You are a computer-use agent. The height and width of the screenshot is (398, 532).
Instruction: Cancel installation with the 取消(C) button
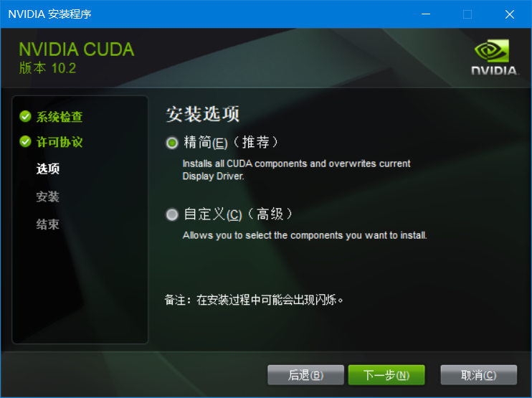coord(479,375)
